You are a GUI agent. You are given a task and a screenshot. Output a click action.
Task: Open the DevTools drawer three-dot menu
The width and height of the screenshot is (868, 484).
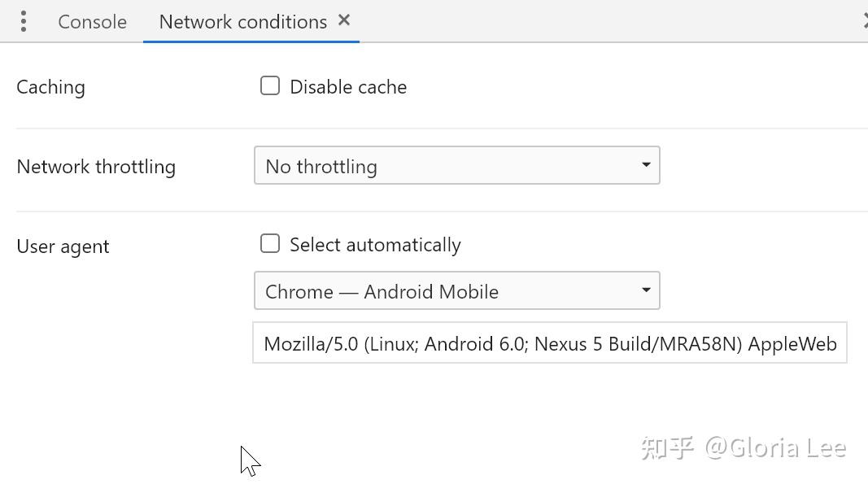(x=24, y=22)
